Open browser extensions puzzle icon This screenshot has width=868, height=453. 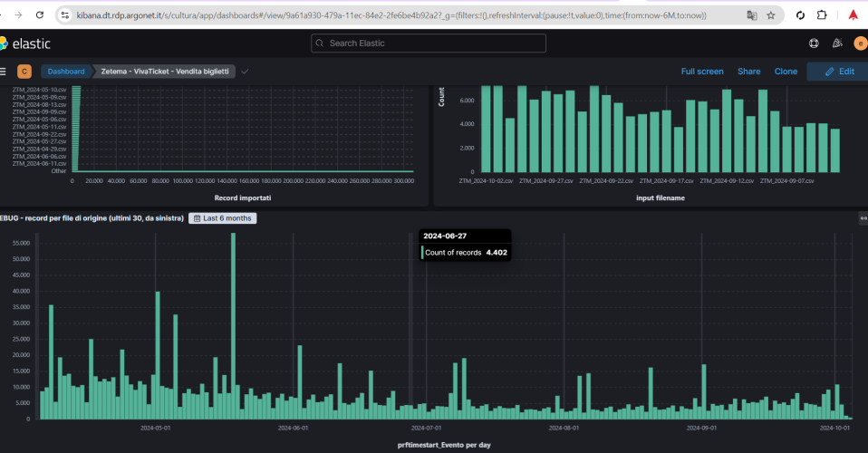pos(822,15)
